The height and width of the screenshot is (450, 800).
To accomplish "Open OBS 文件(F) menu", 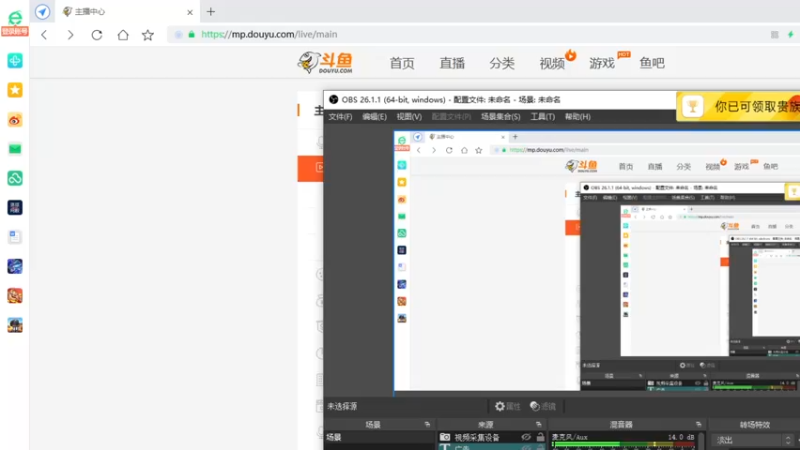I will pyautogui.click(x=340, y=117).
